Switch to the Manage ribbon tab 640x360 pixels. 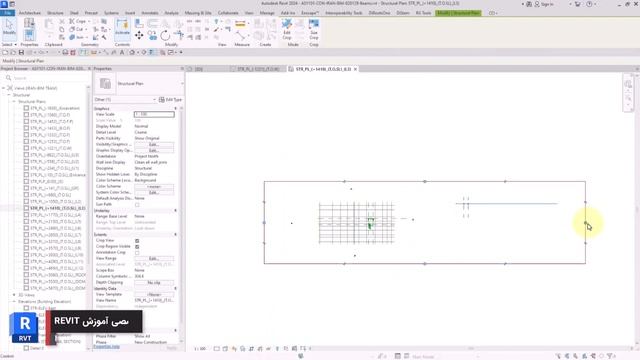267,13
